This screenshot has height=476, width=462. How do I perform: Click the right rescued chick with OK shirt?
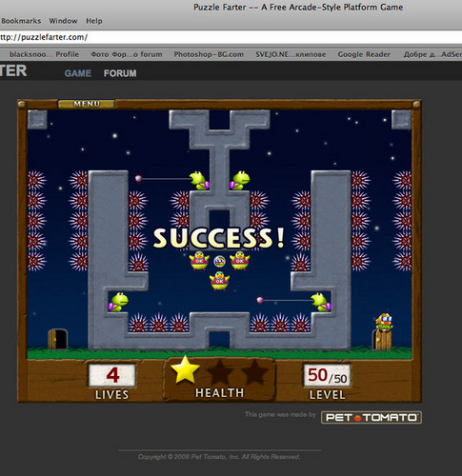click(x=240, y=261)
